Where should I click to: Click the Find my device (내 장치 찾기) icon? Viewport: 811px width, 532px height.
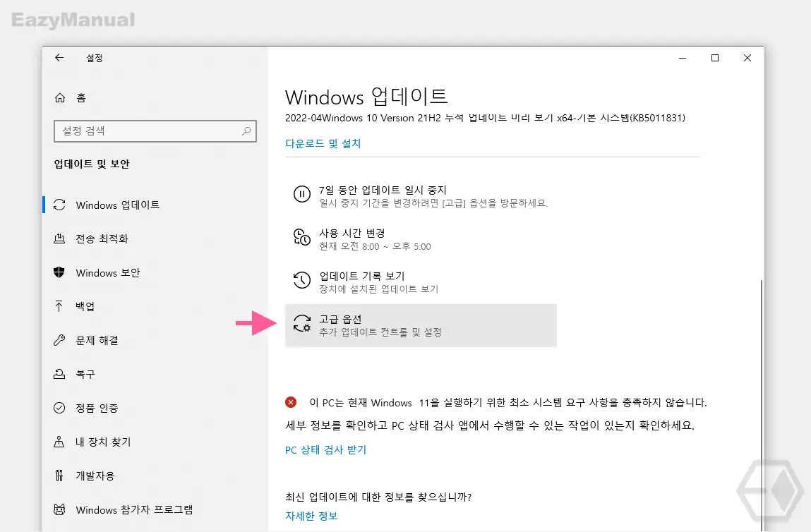59,442
